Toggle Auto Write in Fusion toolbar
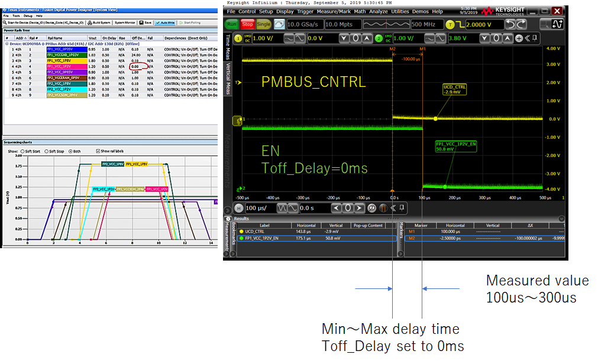 tap(165, 22)
